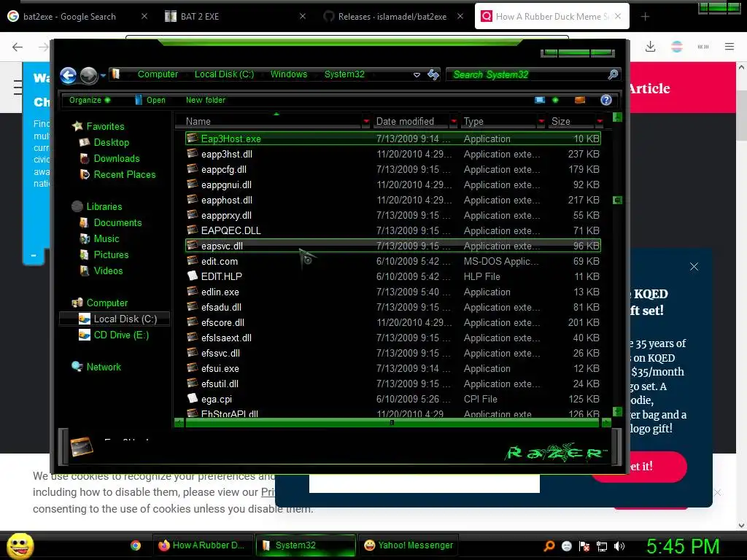Open the Size column filter dropdown arrow
This screenshot has width=747, height=560.
point(600,122)
